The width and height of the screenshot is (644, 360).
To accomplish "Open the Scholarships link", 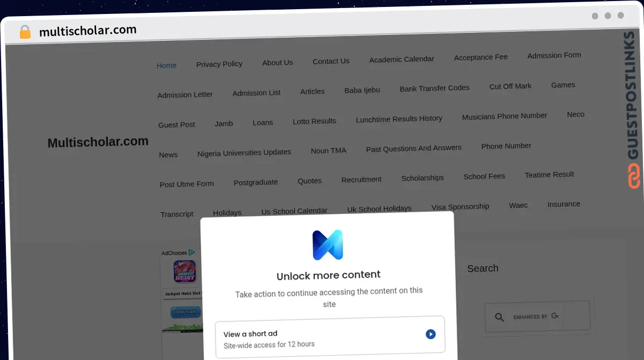I will (x=422, y=178).
